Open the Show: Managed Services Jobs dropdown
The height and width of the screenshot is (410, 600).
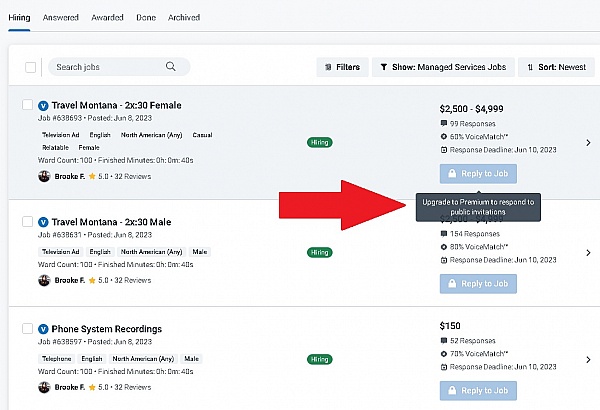coord(443,67)
